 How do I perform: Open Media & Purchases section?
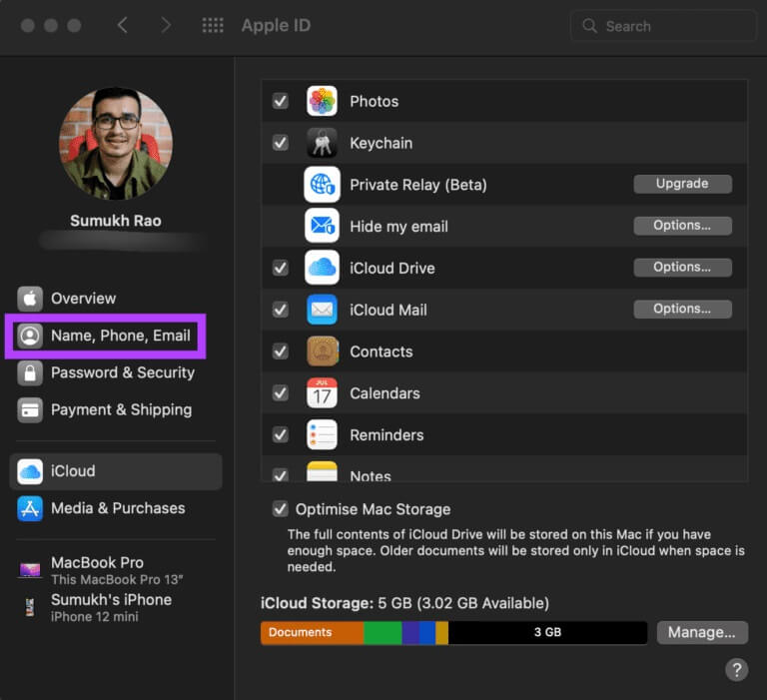pyautogui.click(x=116, y=508)
